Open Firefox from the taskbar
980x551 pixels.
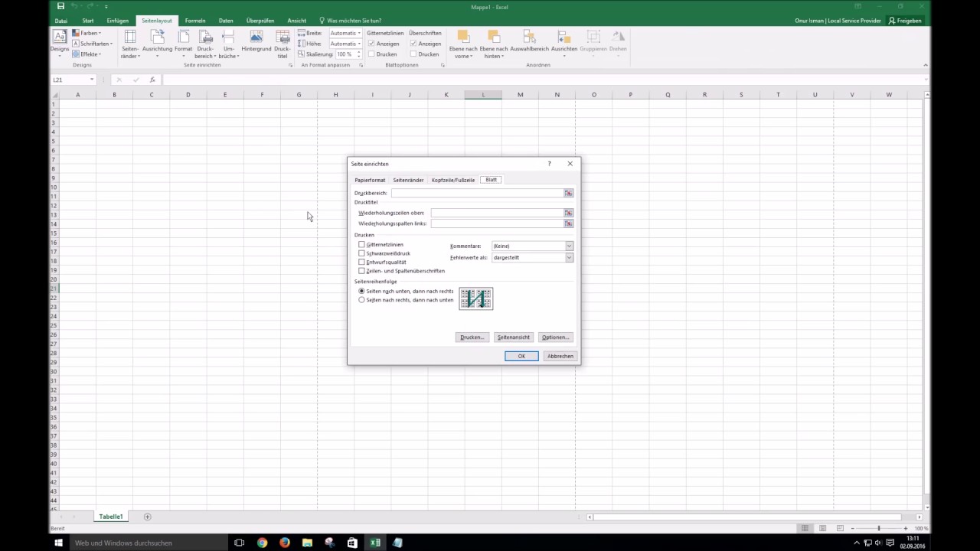285,543
